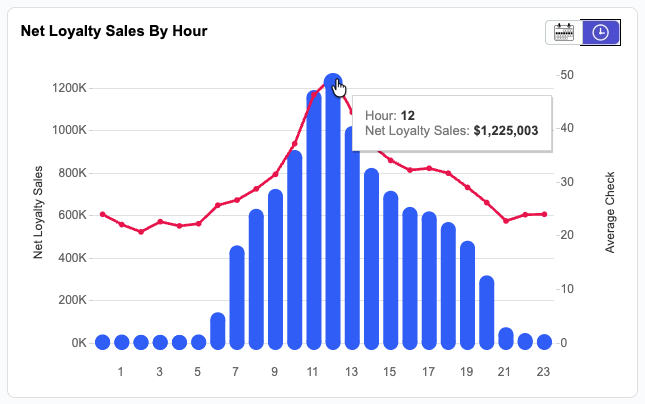This screenshot has width=645, height=404.
Task: Click the x-axis label '11'
Action: pyautogui.click(x=312, y=372)
